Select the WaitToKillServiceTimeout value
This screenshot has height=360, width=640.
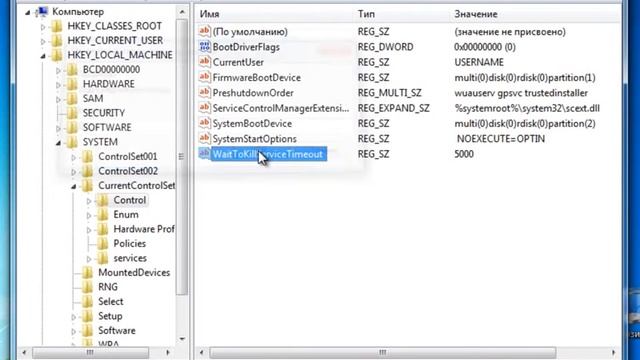(268, 154)
